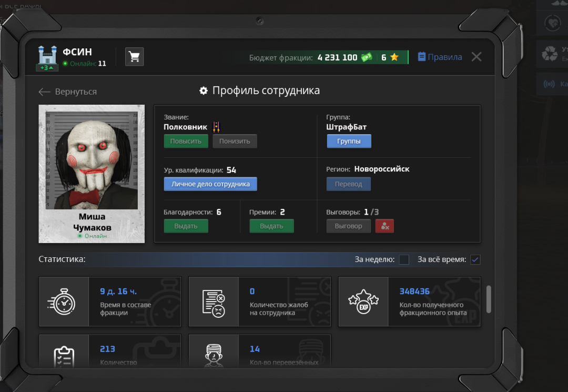This screenshot has width=568, height=392.
Task: Open the faction shop cart icon
Action: pyautogui.click(x=135, y=56)
